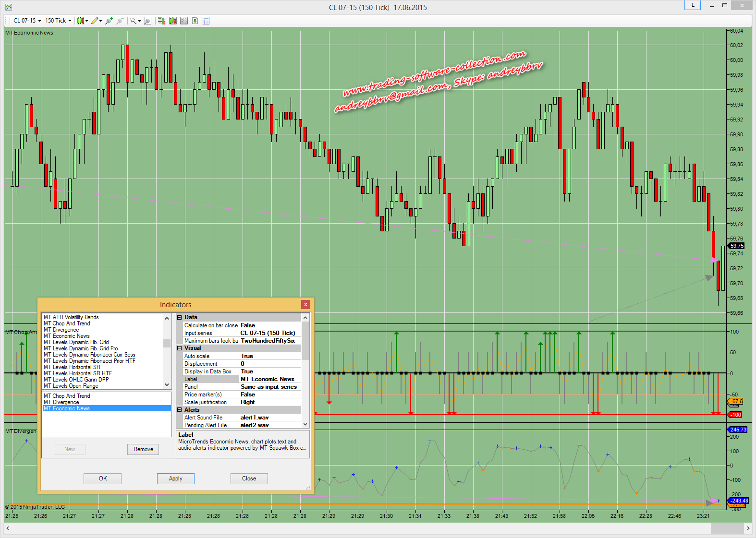Viewport: 756px width, 538px height.
Task: Click the zoom in magnifier icon
Action: point(109,21)
